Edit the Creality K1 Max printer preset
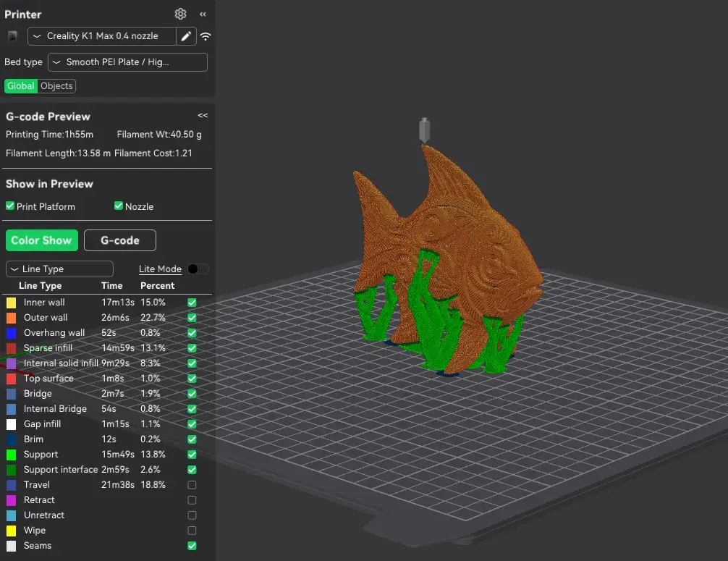 click(186, 36)
